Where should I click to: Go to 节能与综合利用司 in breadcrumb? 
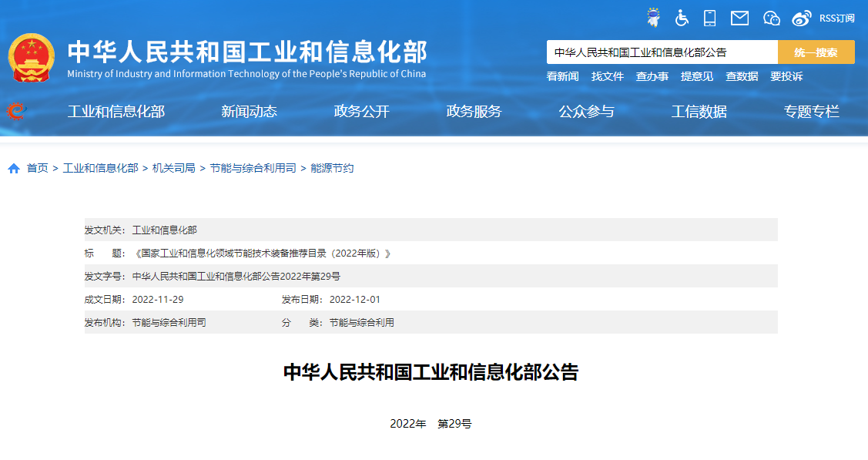click(x=253, y=168)
